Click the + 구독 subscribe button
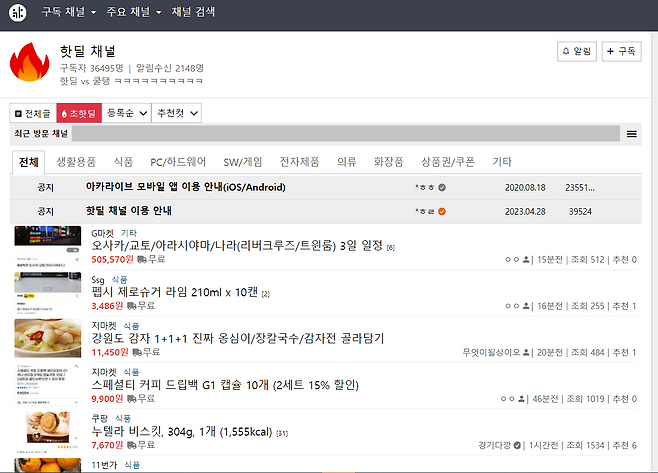Viewport: 658px width, 473px height. tap(622, 52)
